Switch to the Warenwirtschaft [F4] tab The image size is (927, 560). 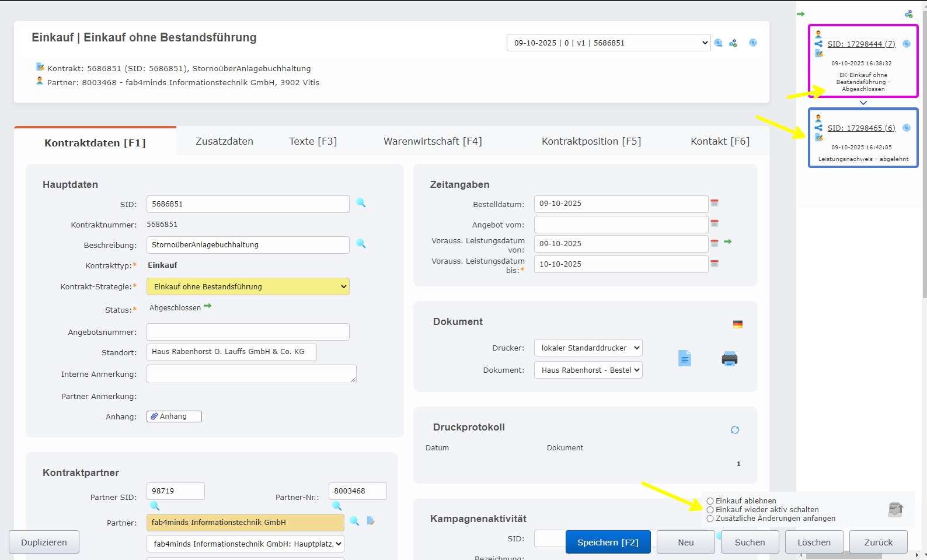tap(433, 141)
